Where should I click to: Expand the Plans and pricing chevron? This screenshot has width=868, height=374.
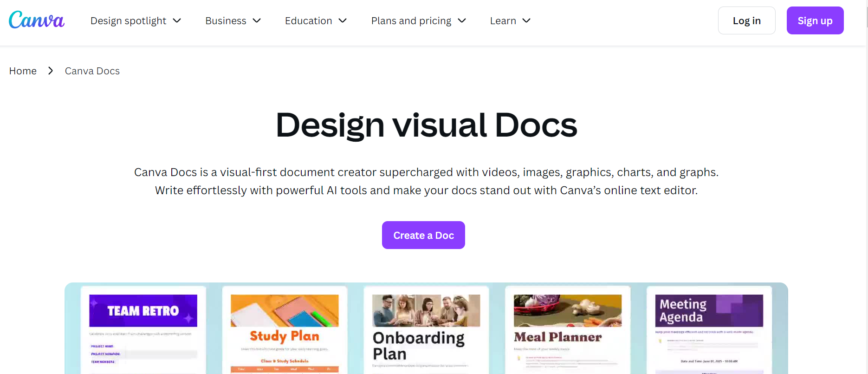[462, 21]
